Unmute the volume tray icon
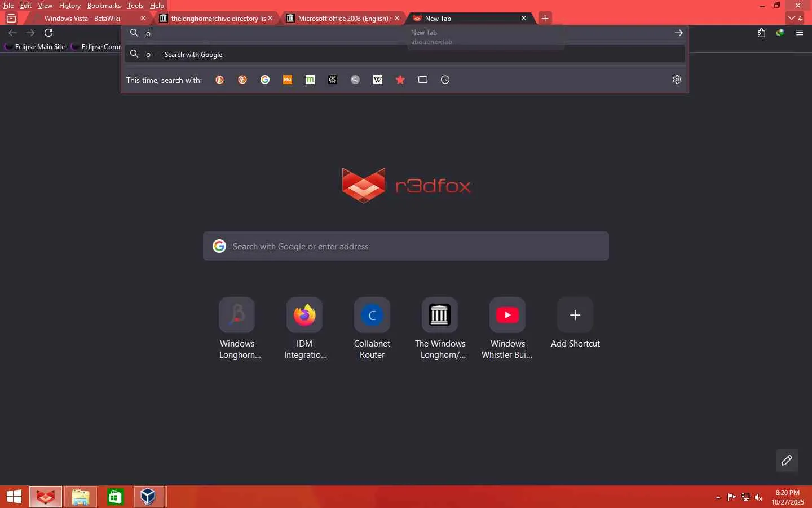812x508 pixels. coord(759,497)
